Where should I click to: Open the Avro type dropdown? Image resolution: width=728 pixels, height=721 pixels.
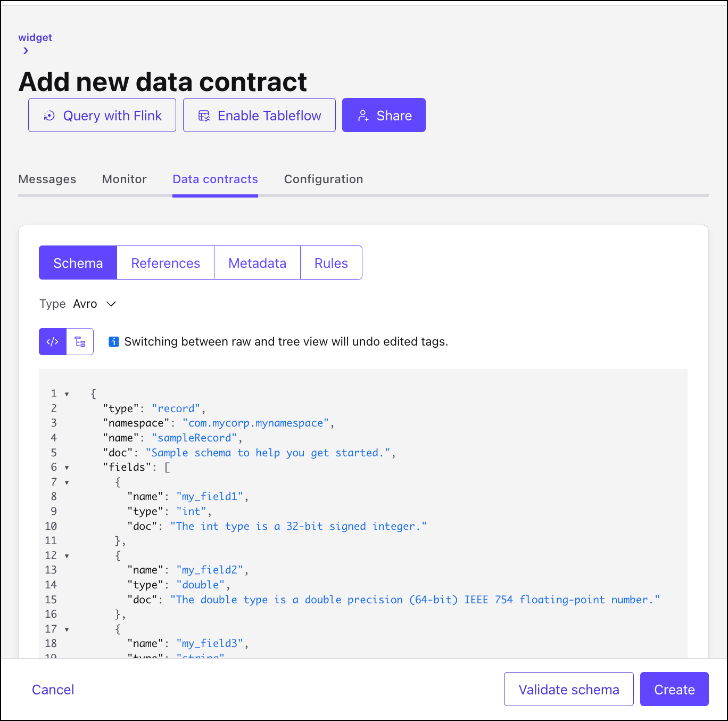click(111, 304)
